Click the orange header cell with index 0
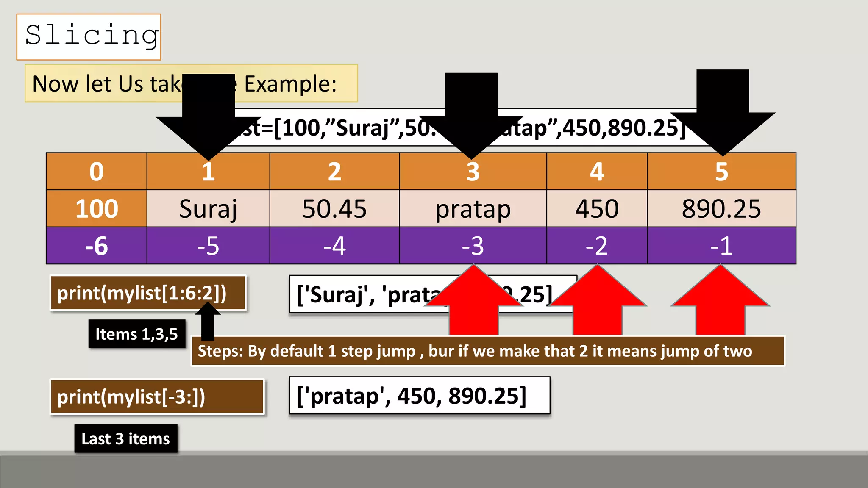 [x=97, y=171]
